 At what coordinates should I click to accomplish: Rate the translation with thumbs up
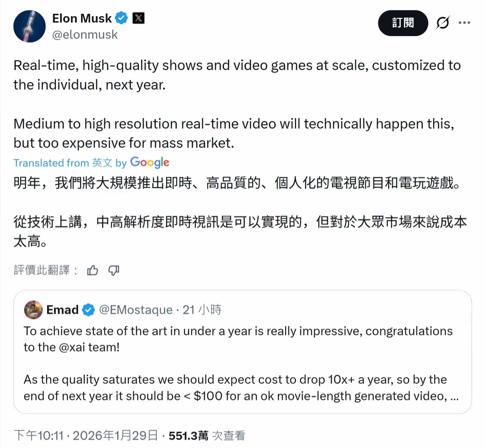(x=92, y=270)
